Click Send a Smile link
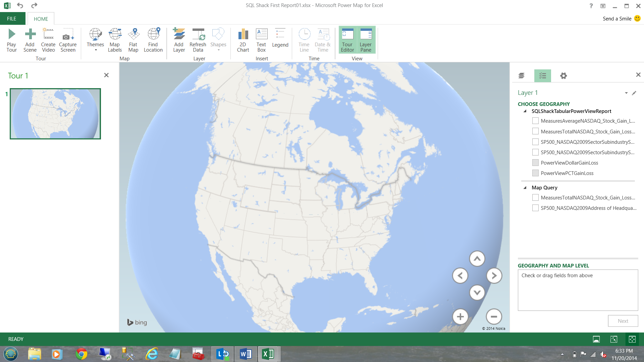644x362 pixels. click(x=617, y=19)
